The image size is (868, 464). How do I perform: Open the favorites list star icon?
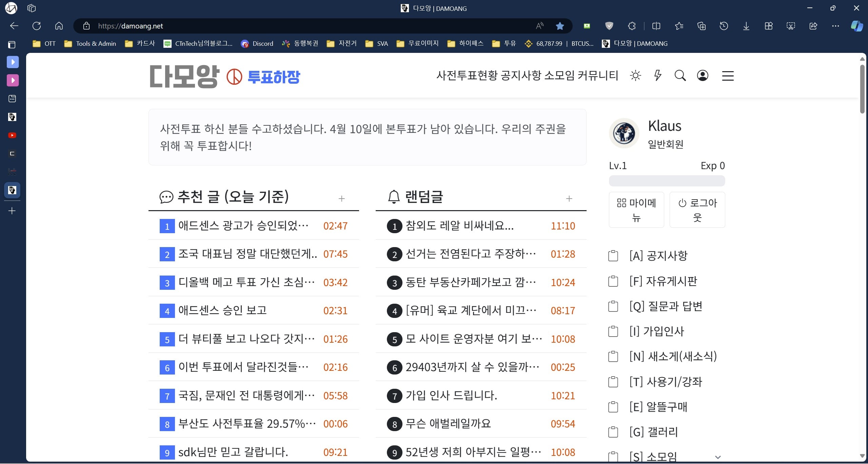pyautogui.click(x=679, y=26)
